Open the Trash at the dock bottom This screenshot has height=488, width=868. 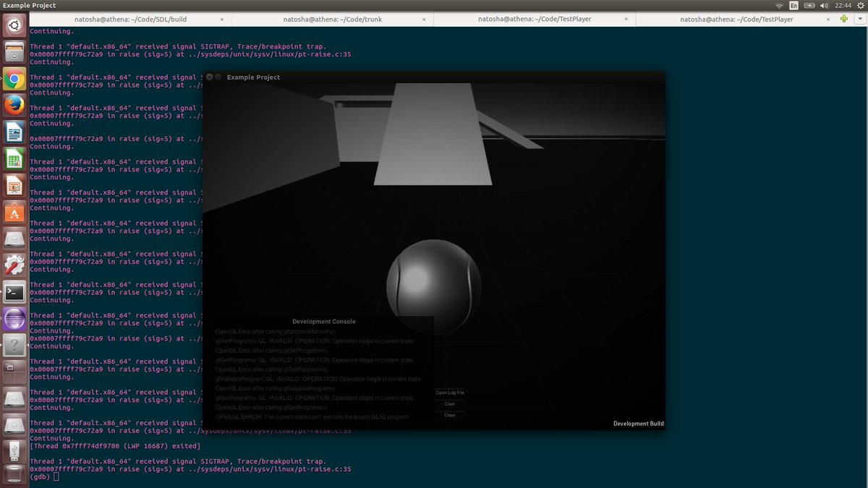14,476
